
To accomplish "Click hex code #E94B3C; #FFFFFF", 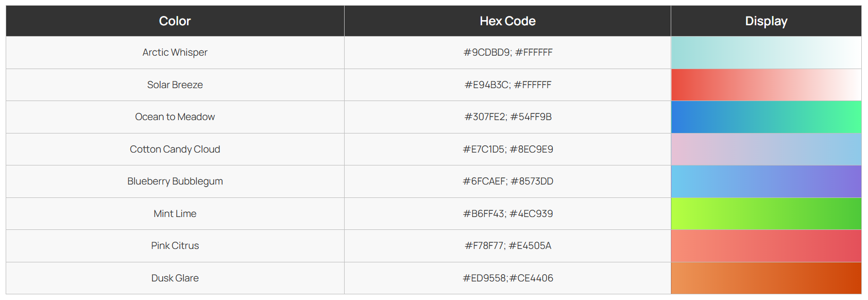I will (x=508, y=85).
